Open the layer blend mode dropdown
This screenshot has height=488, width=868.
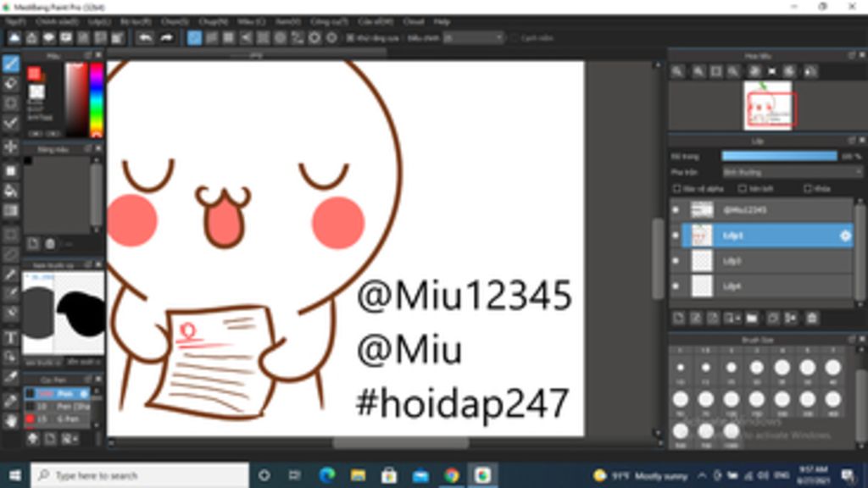[793, 172]
